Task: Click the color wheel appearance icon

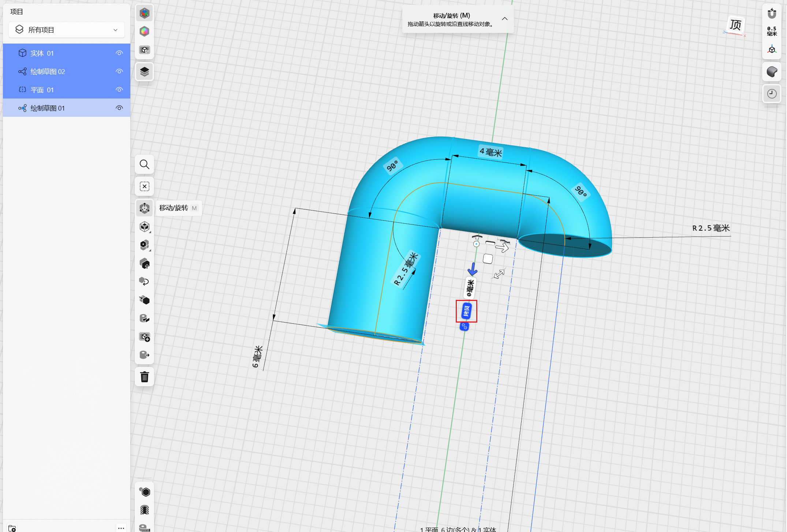Action: (x=144, y=31)
